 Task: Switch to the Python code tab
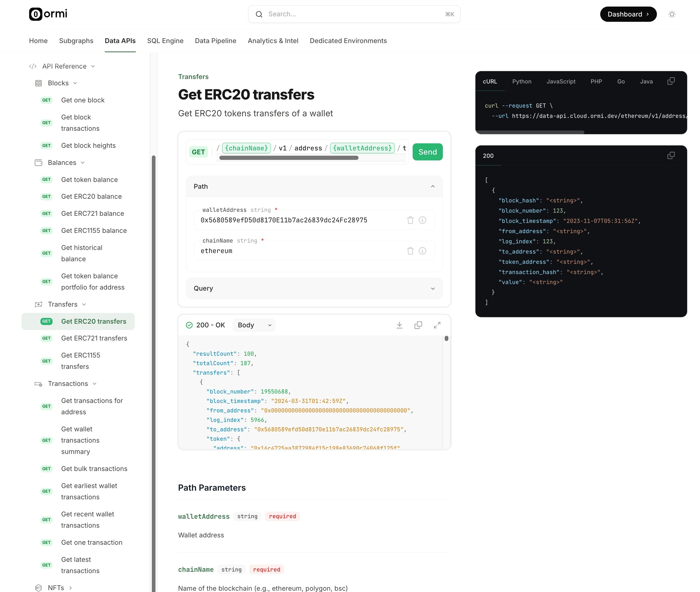[522, 81]
